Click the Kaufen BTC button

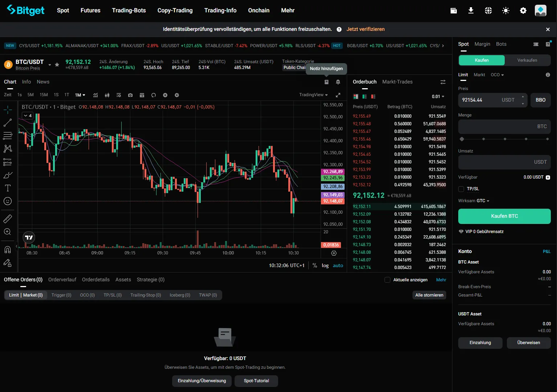tap(504, 216)
